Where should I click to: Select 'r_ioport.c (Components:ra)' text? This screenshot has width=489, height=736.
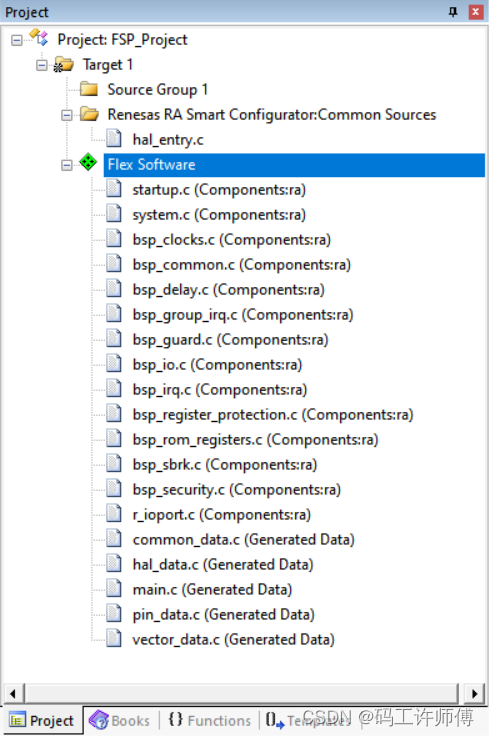(x=222, y=514)
